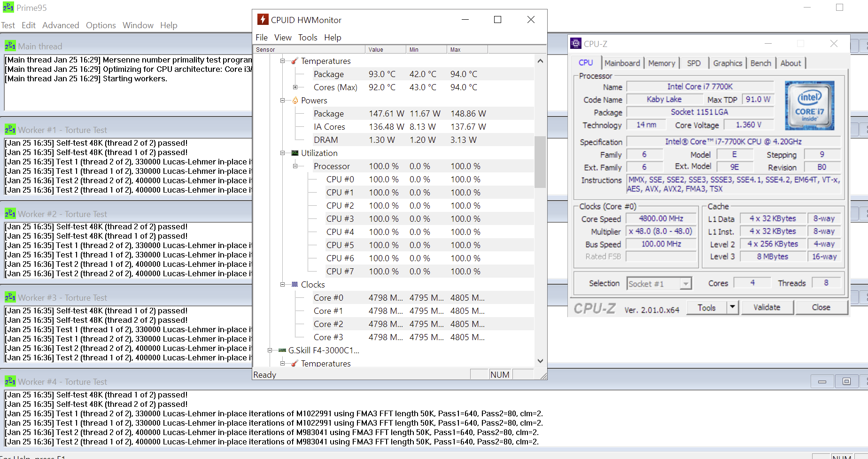The image size is (868, 459).
Task: Click the 4800.00 MHz Core Speed value
Action: (661, 218)
